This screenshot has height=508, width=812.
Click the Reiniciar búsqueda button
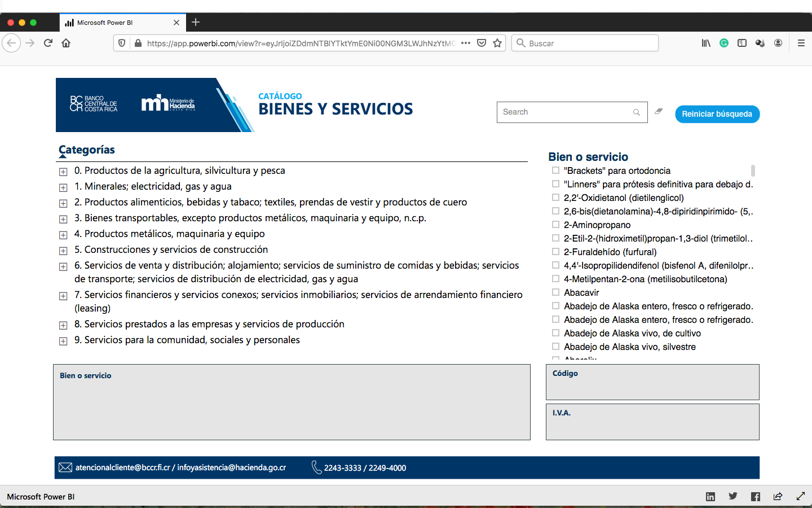pyautogui.click(x=717, y=114)
